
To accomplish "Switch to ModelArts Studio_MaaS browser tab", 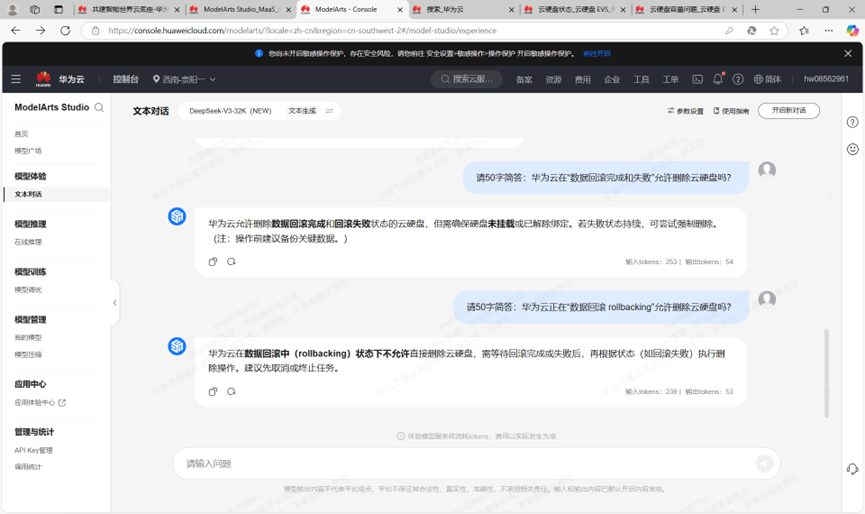I will [239, 9].
